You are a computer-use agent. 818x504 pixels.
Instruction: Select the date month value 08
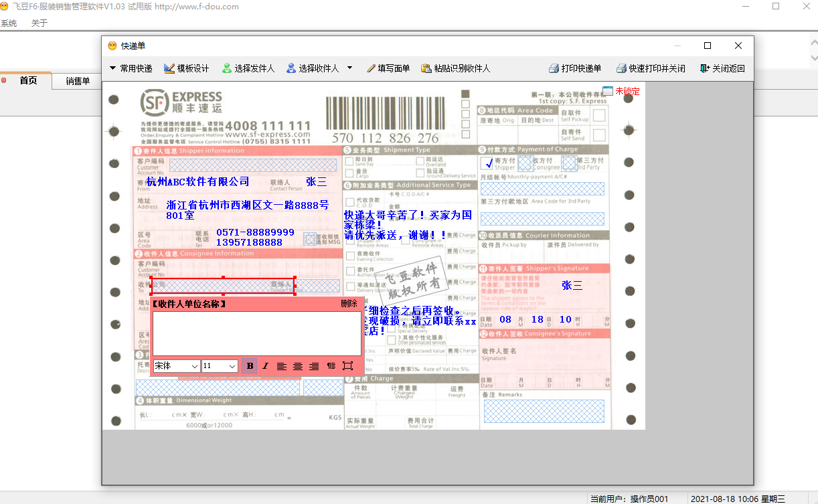pos(505,319)
